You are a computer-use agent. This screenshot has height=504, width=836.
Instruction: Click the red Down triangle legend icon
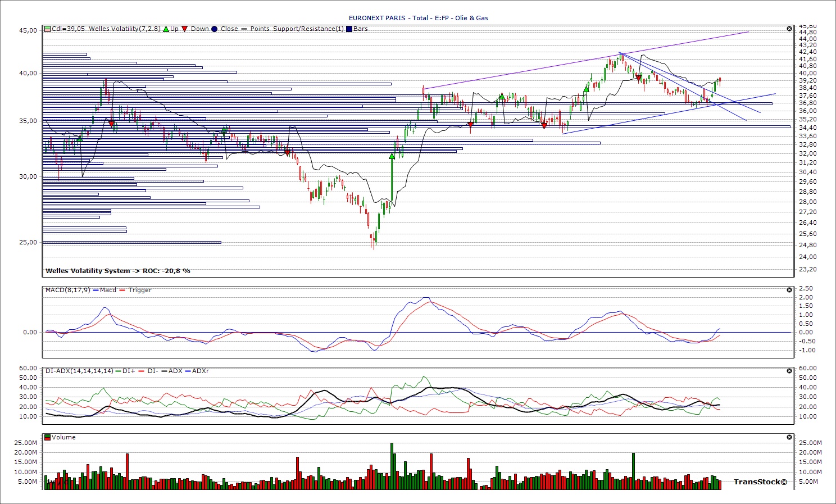(x=184, y=29)
